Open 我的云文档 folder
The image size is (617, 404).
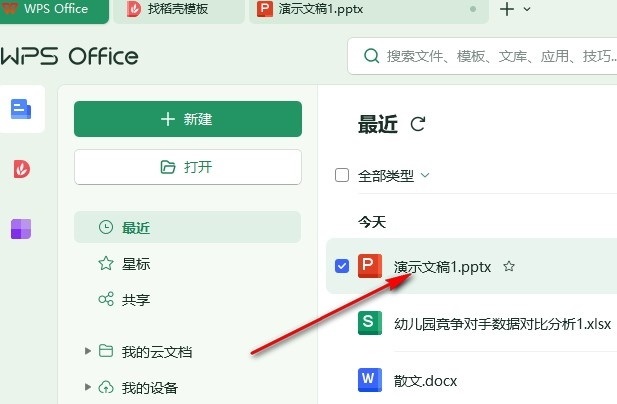(157, 352)
